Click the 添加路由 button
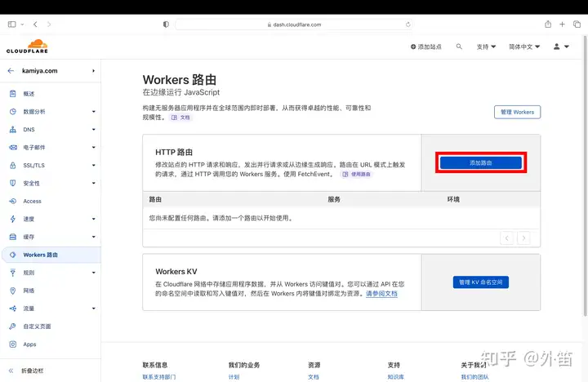The width and height of the screenshot is (588, 382). pos(481,162)
